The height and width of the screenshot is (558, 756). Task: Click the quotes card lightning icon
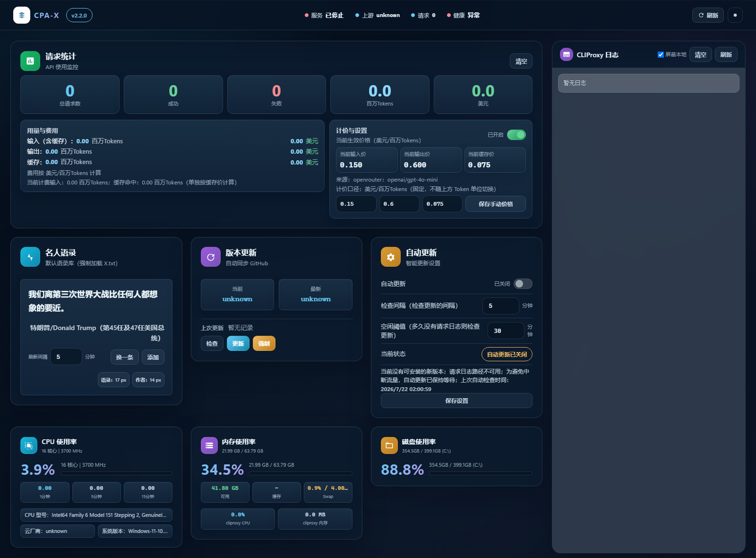30,257
